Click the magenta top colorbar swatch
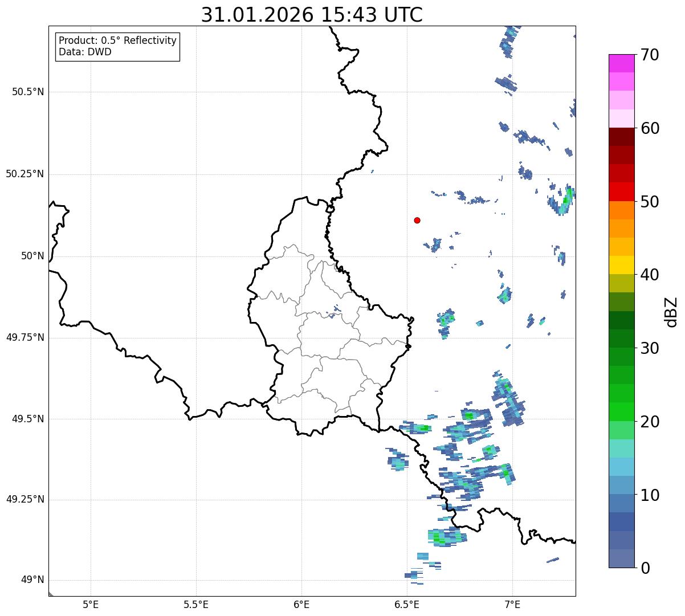Image resolution: width=685 pixels, height=616 pixels. tap(622, 63)
